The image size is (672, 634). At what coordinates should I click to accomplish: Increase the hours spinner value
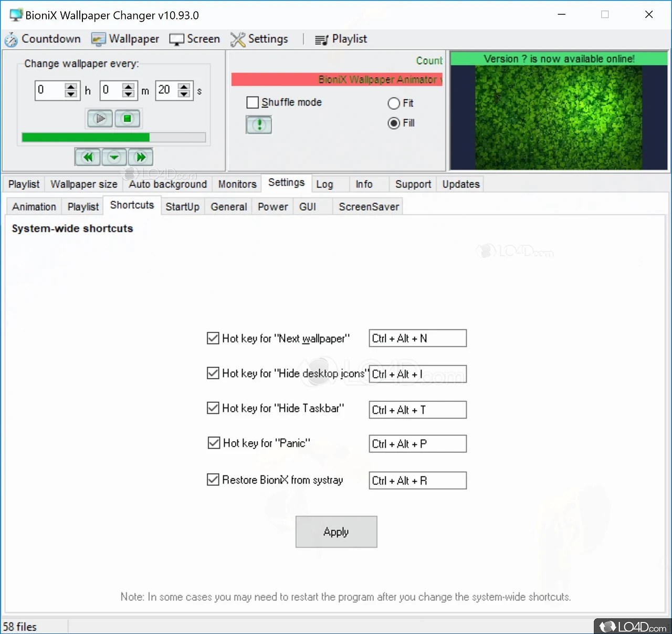(71, 87)
